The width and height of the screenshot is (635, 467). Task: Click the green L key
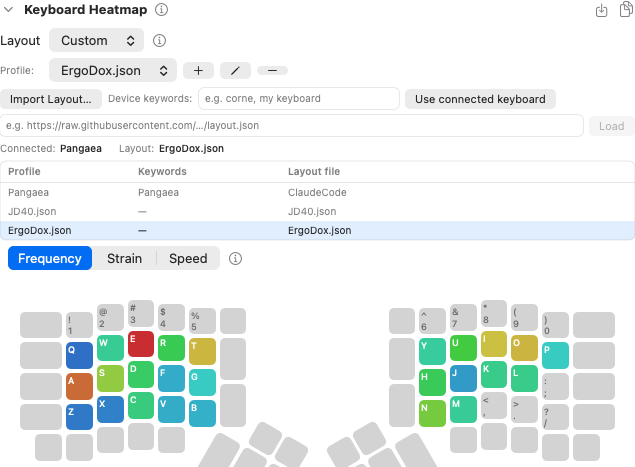point(524,378)
